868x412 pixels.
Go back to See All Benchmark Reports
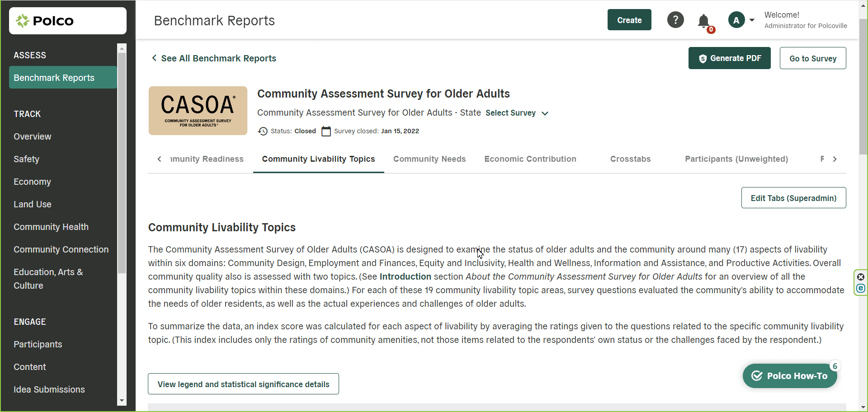[x=214, y=58]
